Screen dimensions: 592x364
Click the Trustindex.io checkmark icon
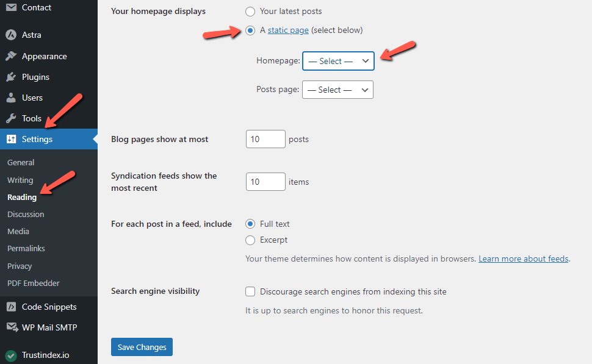12,355
